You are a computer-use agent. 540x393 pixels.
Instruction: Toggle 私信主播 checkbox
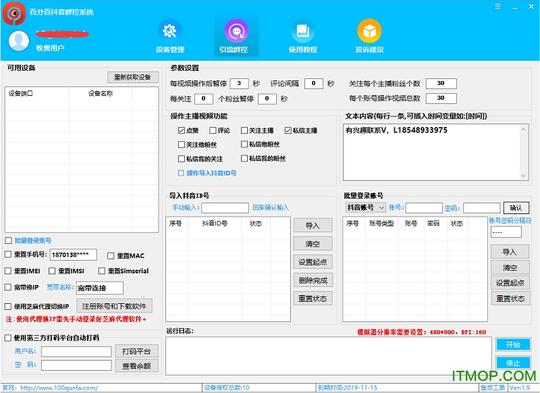288,130
